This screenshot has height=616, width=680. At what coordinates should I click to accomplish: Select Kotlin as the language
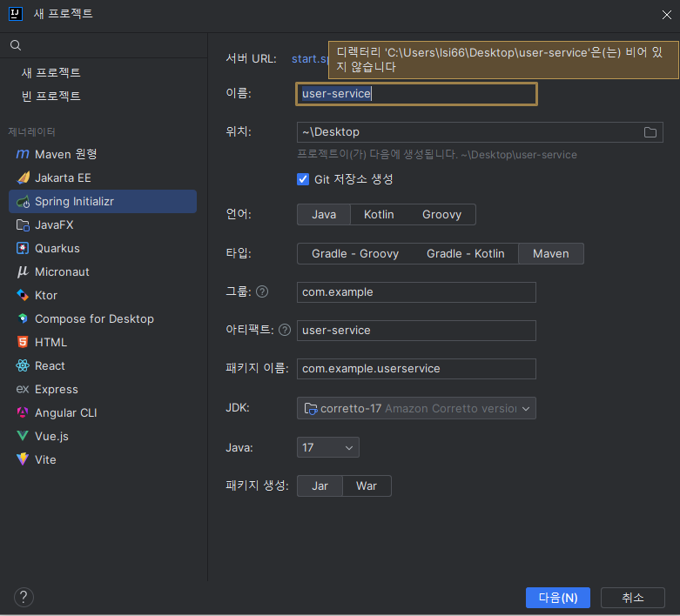(379, 215)
